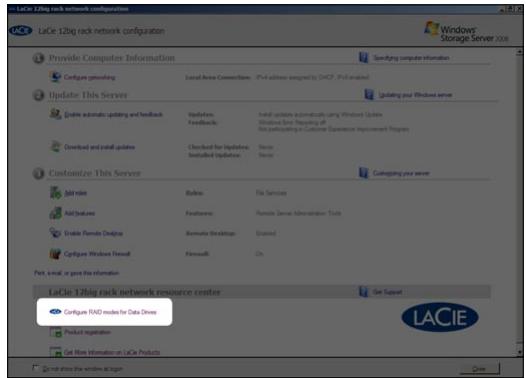Click the LaCie 12big rack network resource center heading
Image resolution: width=526 pixels, height=378 pixels.
135,292
